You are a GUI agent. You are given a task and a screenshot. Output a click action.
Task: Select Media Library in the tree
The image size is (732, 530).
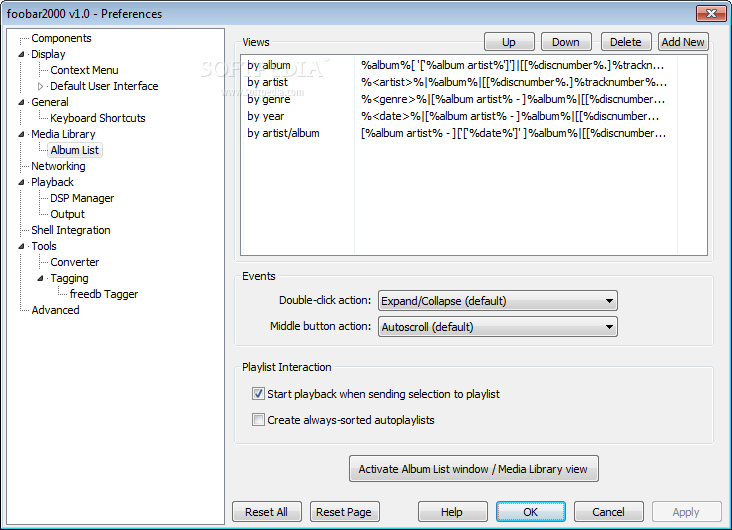click(63, 134)
